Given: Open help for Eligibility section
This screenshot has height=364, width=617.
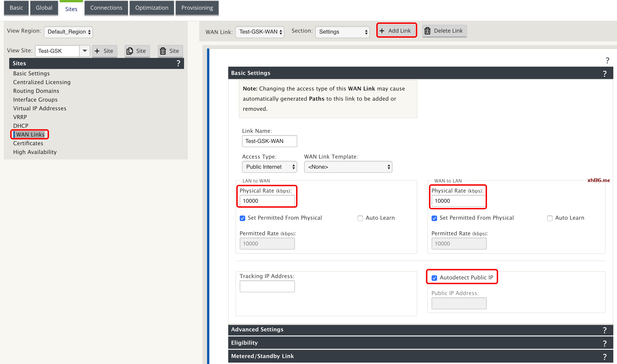Looking at the screenshot, I should (x=605, y=343).
